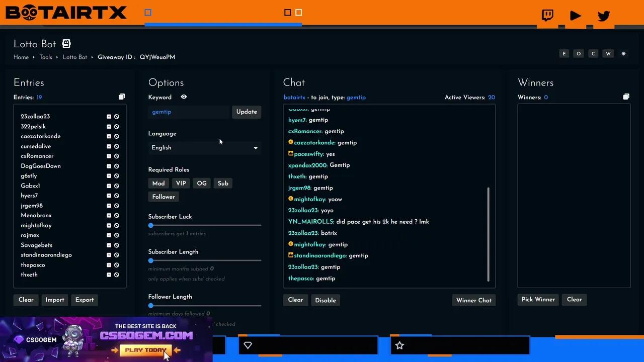Go to Tools breadcrumb
Image resolution: width=644 pixels, height=362 pixels.
[x=46, y=57]
